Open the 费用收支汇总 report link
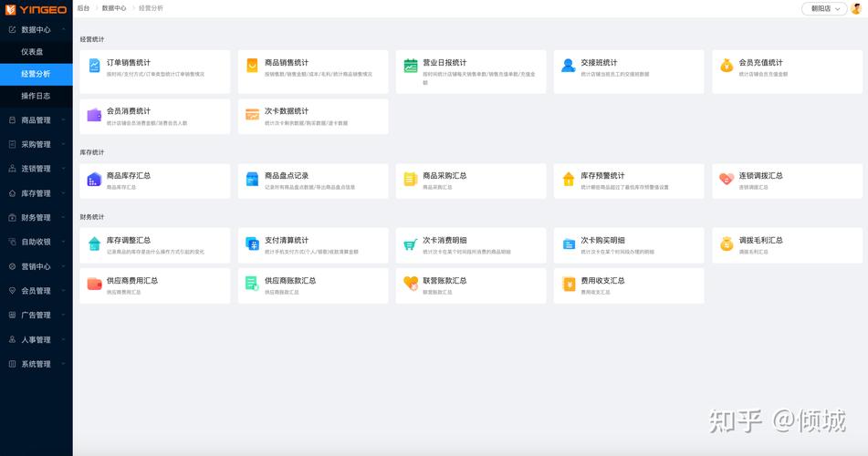 pos(602,281)
